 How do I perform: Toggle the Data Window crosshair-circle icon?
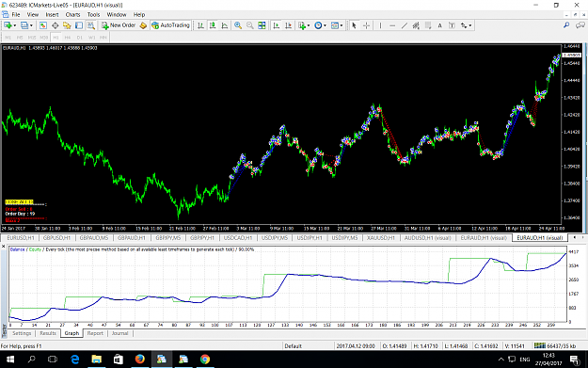[x=56, y=25]
